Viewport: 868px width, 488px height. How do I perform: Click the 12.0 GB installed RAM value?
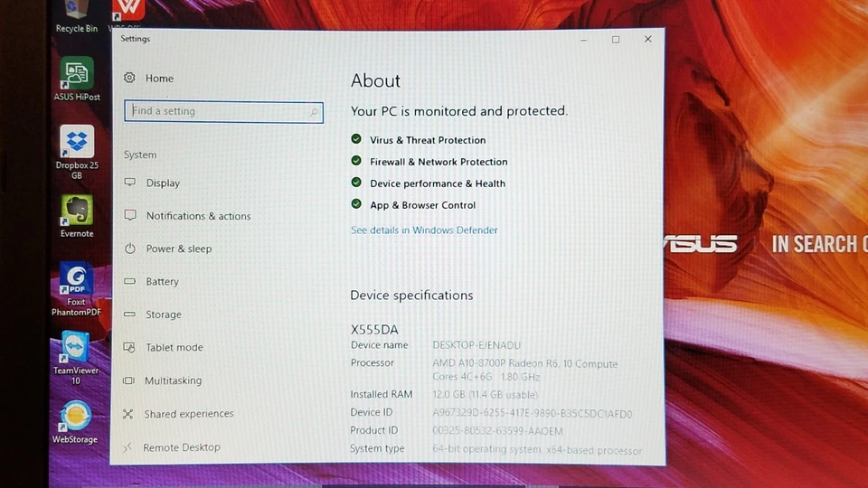click(x=485, y=395)
